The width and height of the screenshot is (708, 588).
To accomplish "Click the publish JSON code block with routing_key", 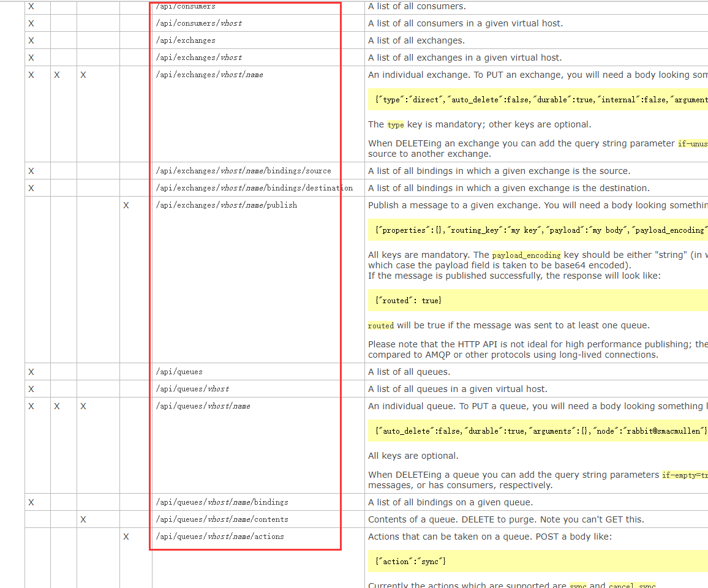I will [x=538, y=230].
